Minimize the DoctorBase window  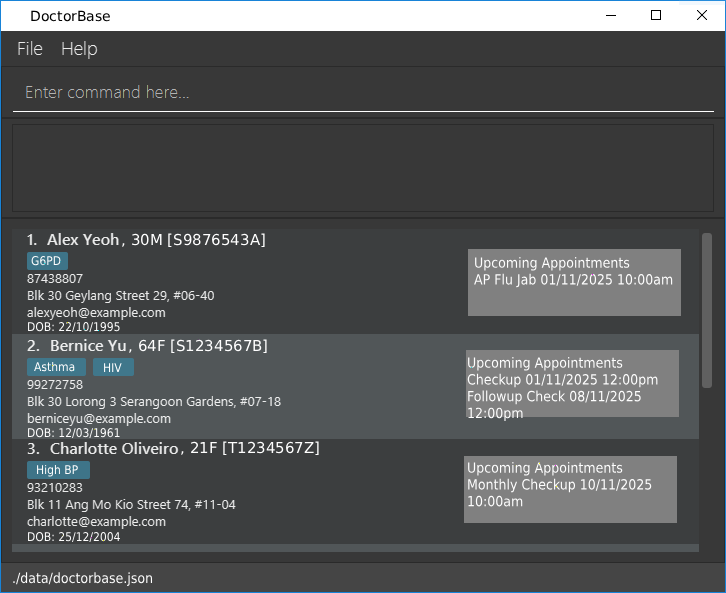point(610,15)
